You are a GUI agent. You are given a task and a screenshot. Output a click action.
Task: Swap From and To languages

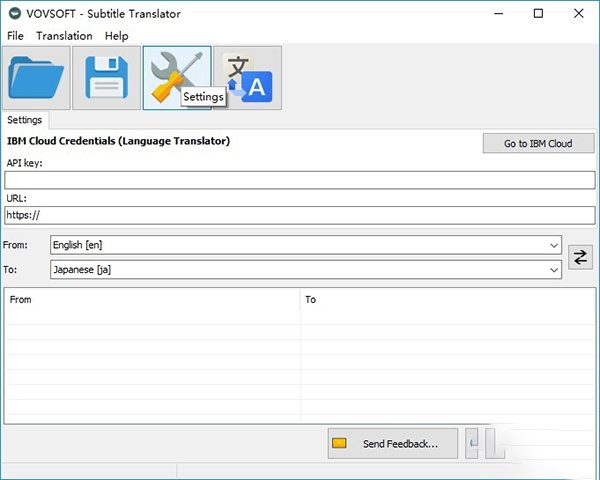pyautogui.click(x=580, y=257)
